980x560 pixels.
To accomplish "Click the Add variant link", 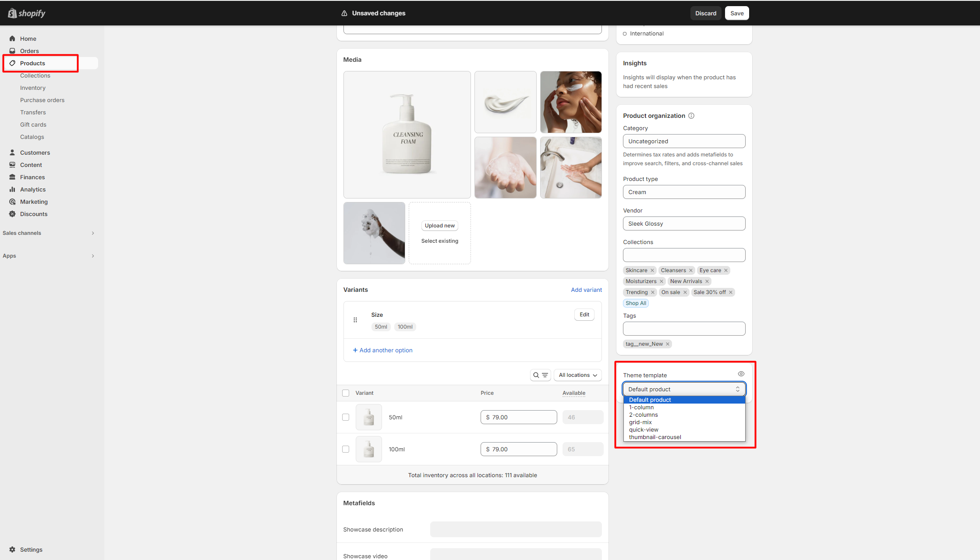I will tap(586, 290).
